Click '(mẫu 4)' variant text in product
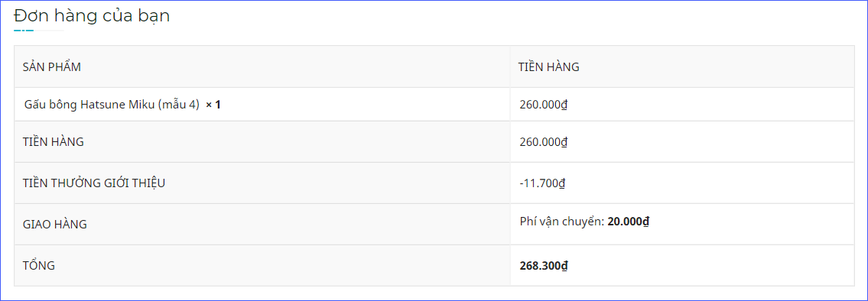 [179, 105]
